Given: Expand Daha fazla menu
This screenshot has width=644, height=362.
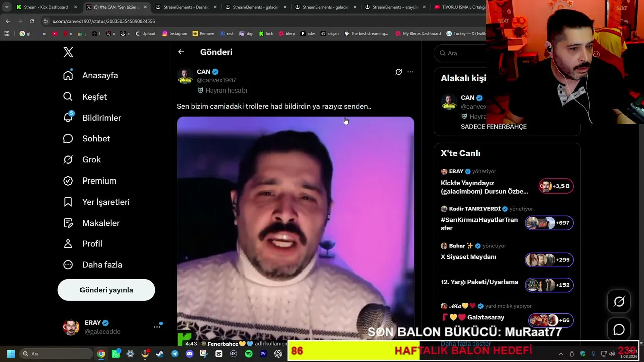Looking at the screenshot, I should coord(93,265).
